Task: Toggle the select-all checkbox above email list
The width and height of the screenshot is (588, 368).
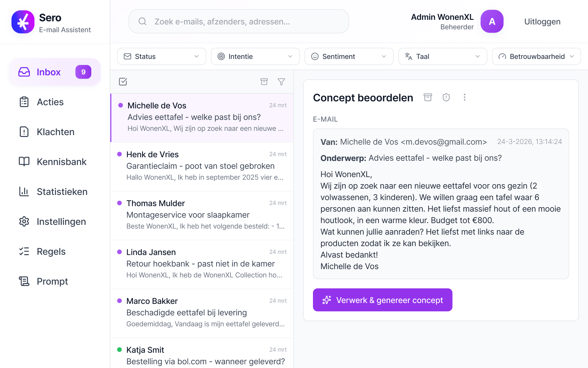Action: point(123,82)
